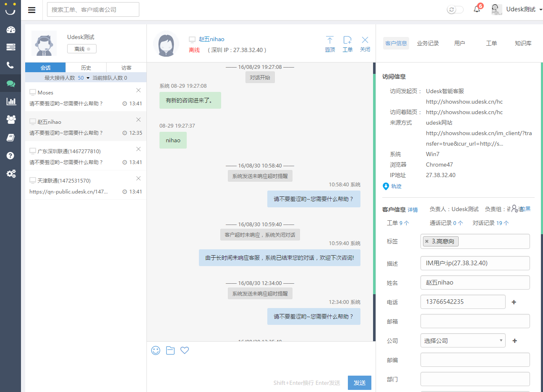Remove the 3.高意向 tag
The width and height of the screenshot is (543, 392).
click(x=427, y=241)
